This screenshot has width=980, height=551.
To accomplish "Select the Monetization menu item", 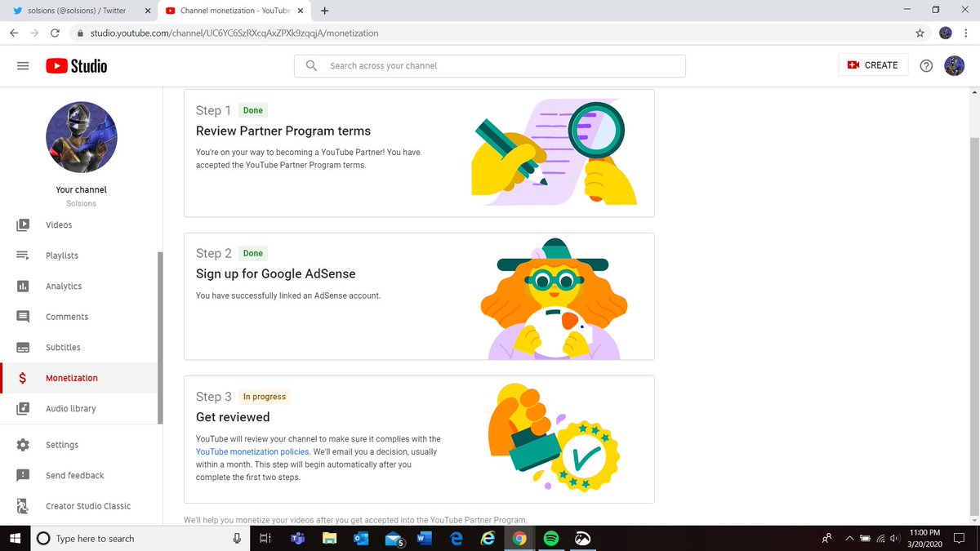I will [x=71, y=378].
